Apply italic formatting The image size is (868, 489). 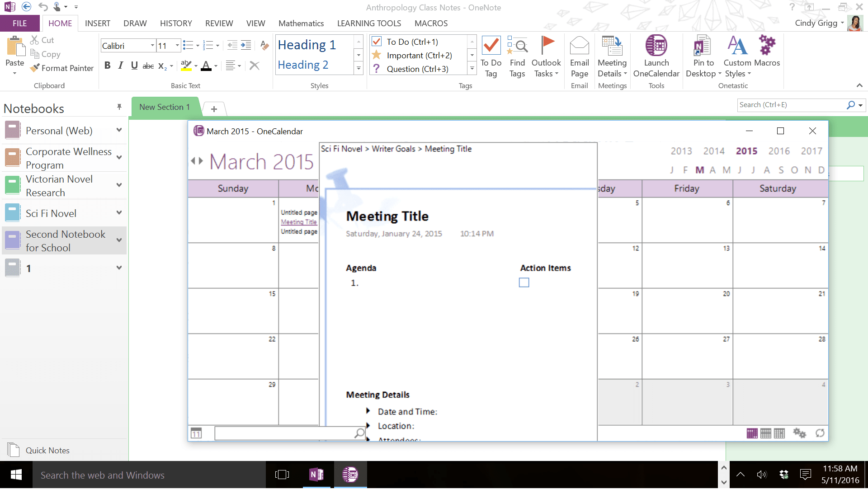coord(120,66)
